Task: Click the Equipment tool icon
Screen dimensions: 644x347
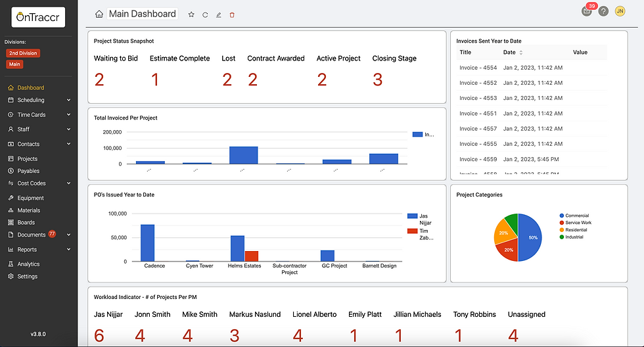Action: coord(11,198)
